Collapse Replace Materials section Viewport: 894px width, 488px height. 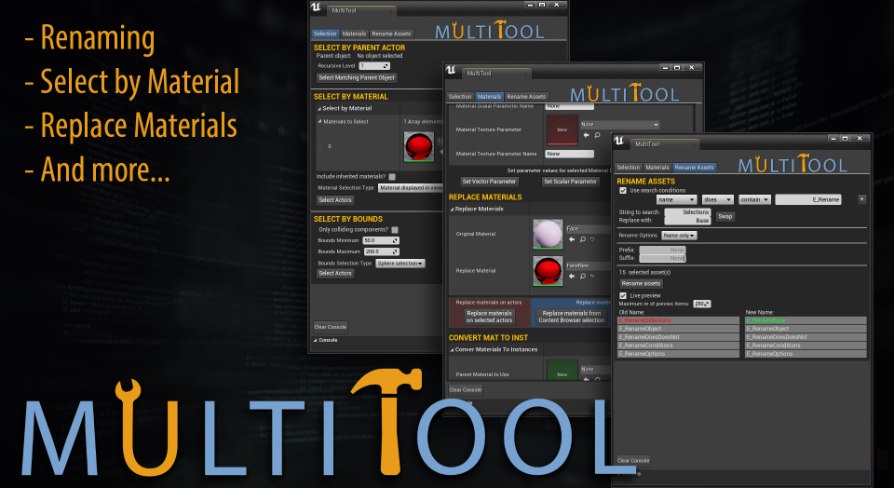(452, 209)
